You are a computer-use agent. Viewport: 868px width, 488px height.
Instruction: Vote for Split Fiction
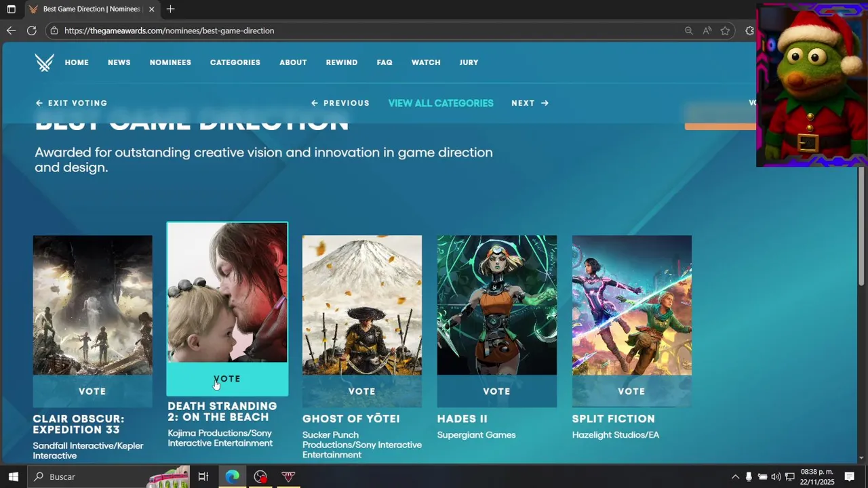tap(632, 391)
